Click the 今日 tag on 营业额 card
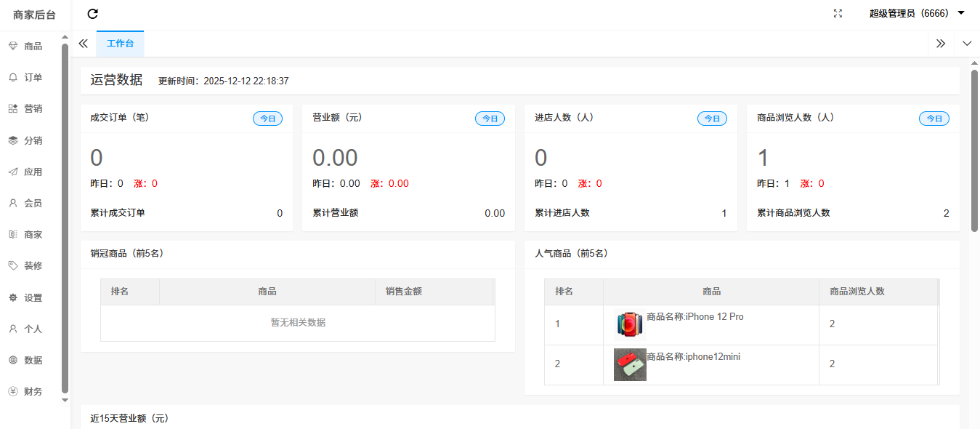The image size is (980, 429). pyautogui.click(x=490, y=118)
